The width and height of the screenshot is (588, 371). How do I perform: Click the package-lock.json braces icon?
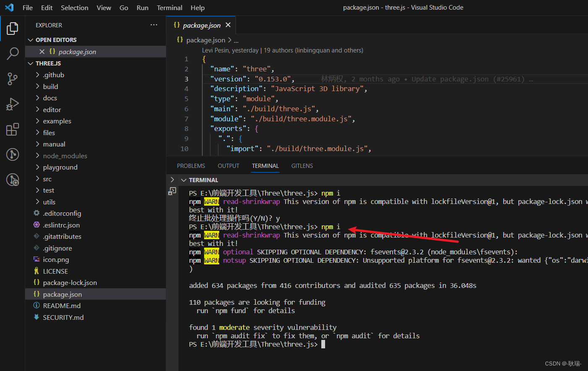[x=37, y=282]
